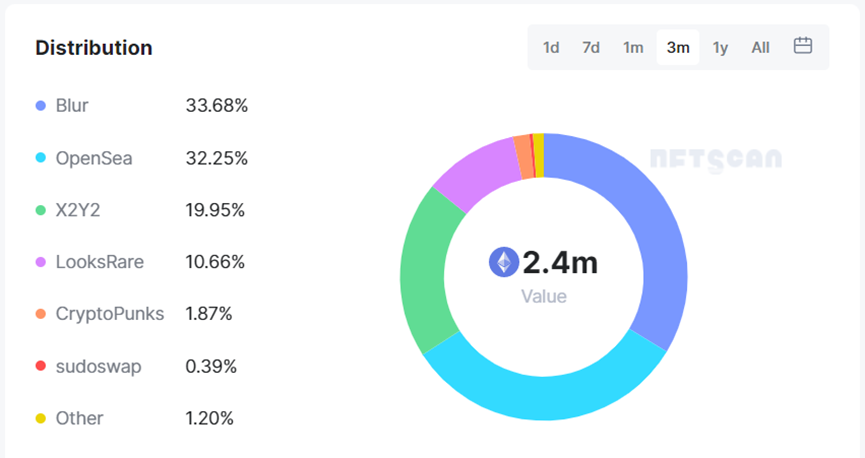The image size is (865, 458).
Task: Choose the 1m time range tab
Action: click(x=633, y=47)
